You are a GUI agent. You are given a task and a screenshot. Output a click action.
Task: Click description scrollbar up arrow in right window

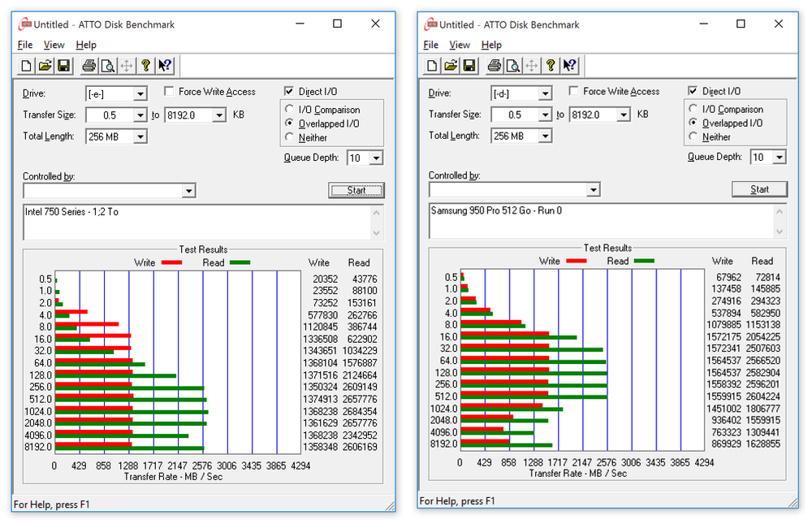click(x=780, y=211)
